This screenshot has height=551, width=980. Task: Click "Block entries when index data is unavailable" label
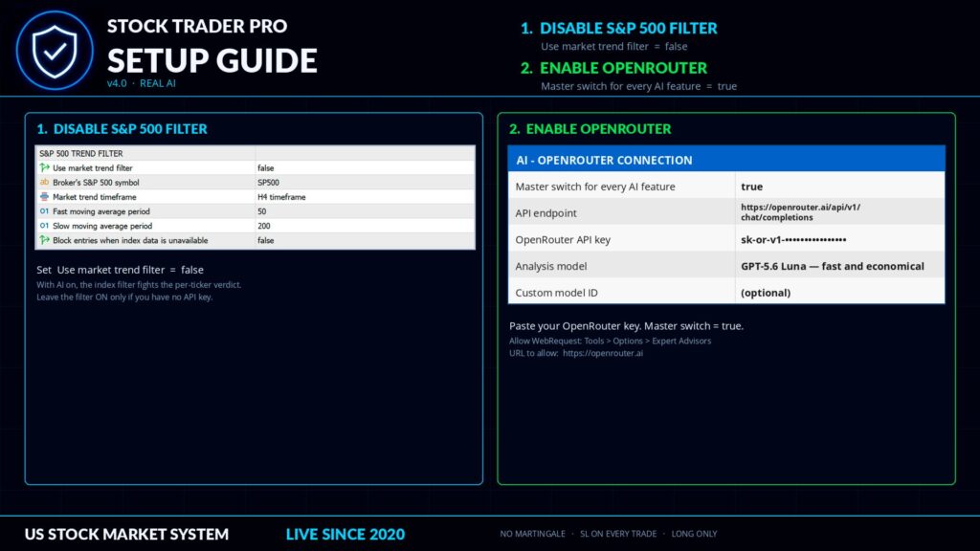[130, 240]
